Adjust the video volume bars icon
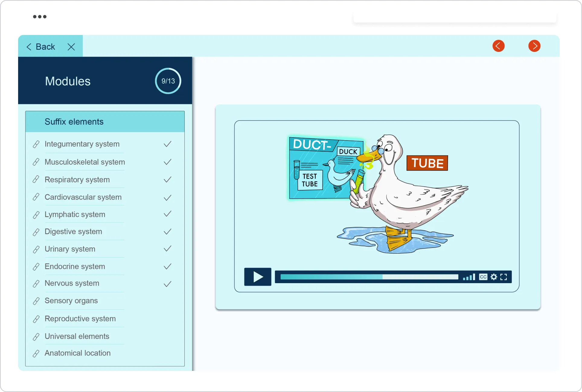The image size is (582, 392). [x=469, y=277]
